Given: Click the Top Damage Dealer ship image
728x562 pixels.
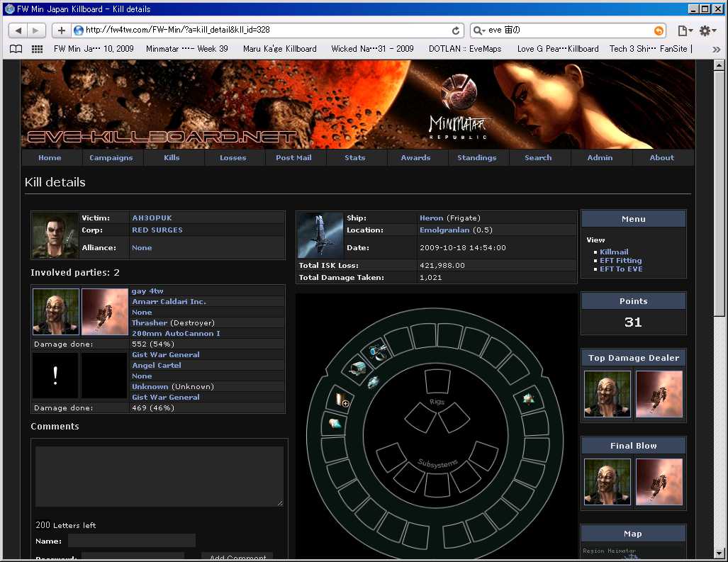Looking at the screenshot, I should [659, 394].
